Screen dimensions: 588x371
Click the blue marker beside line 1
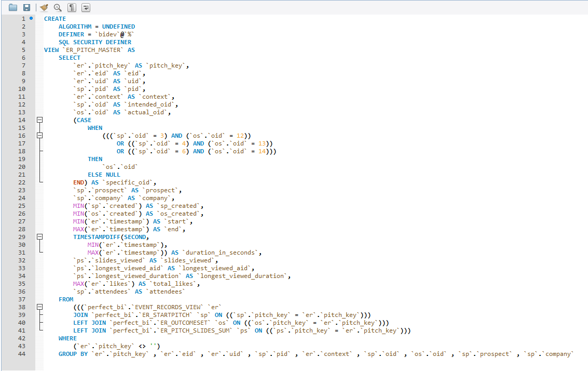(30, 18)
